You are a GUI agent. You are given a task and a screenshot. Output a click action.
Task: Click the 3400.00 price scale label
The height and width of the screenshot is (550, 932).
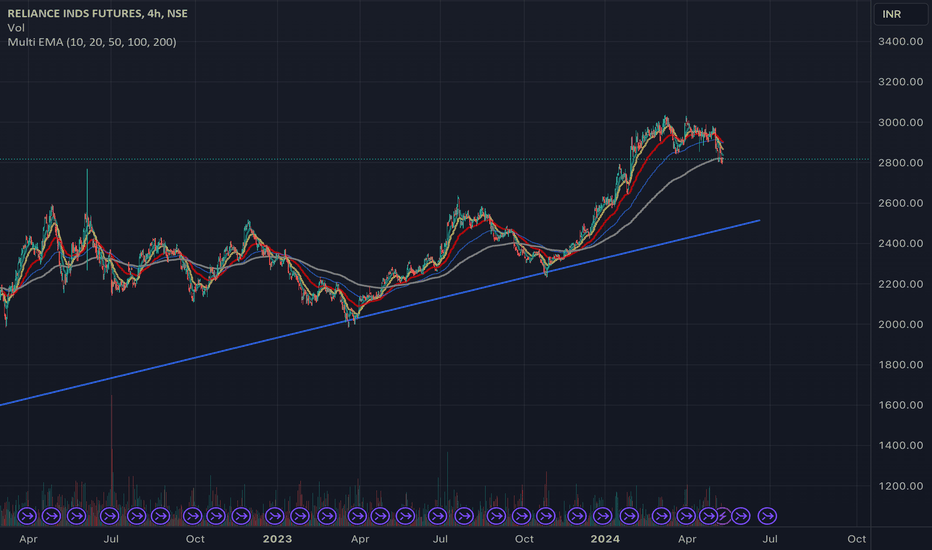pyautogui.click(x=900, y=42)
